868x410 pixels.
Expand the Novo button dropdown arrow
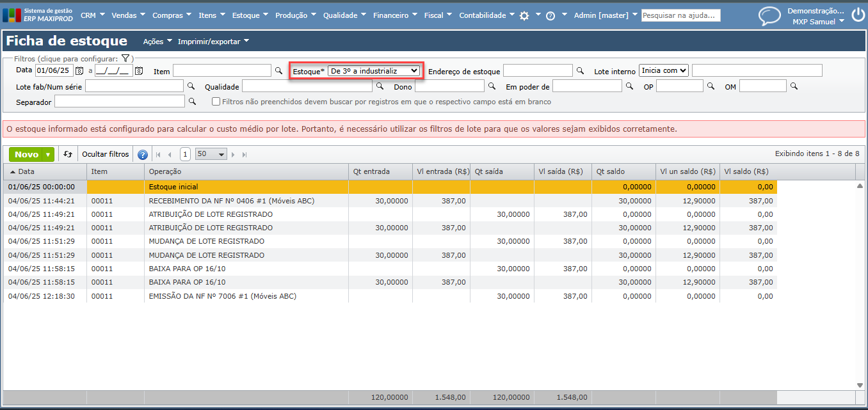point(49,155)
